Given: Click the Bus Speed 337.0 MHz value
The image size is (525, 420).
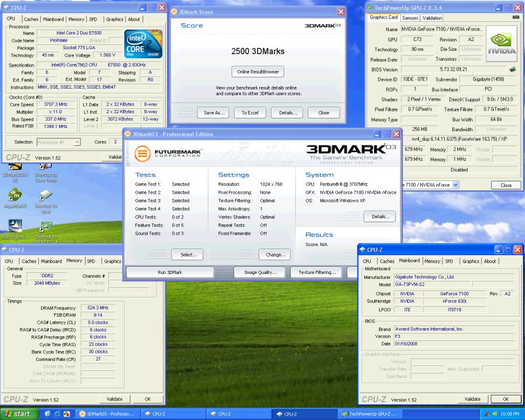Looking at the screenshot, I should [56, 119].
